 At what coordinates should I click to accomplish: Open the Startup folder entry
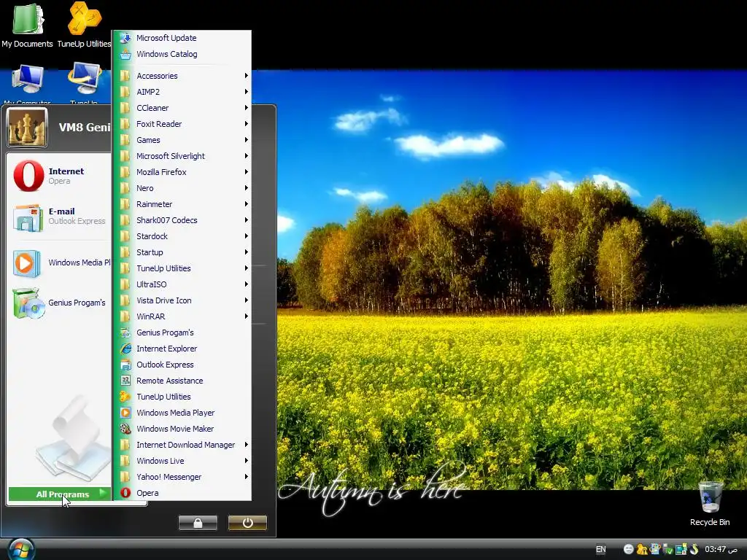[182, 252]
